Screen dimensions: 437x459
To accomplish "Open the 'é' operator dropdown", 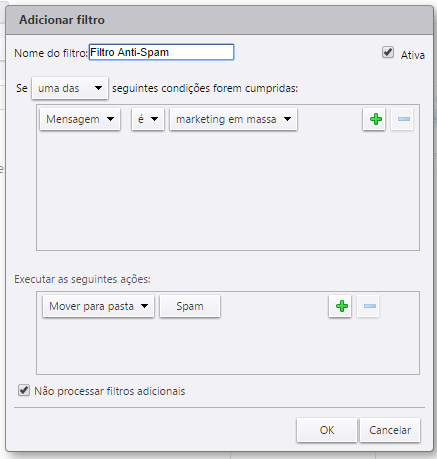I will 148,119.
